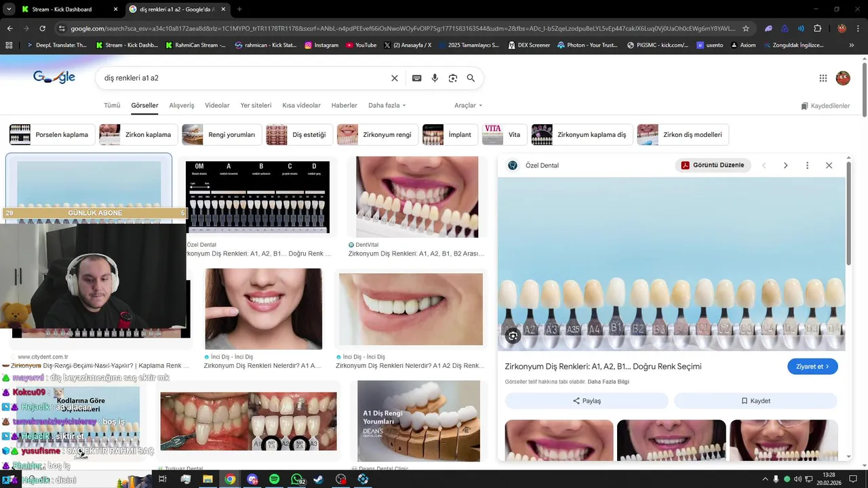Go back to the previous page
The width and height of the screenshot is (868, 488).
tap(9, 28)
